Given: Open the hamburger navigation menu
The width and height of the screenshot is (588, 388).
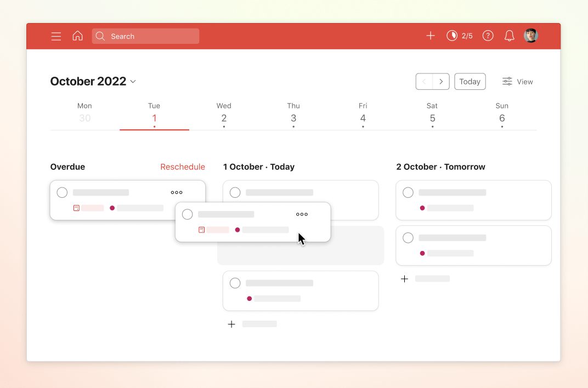Looking at the screenshot, I should click(56, 36).
